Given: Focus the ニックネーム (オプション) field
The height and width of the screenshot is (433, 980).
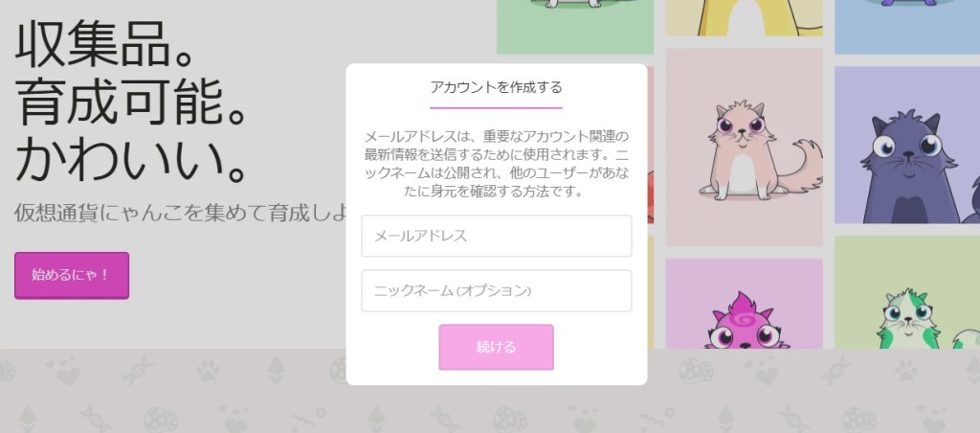Looking at the screenshot, I should 497,290.
